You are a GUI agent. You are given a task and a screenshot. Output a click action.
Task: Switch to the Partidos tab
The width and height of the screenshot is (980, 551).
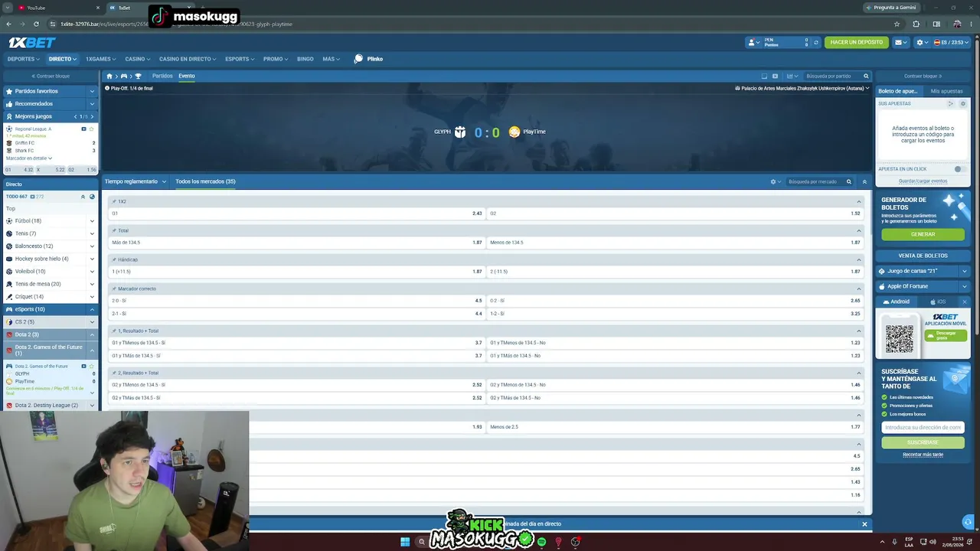click(x=162, y=77)
